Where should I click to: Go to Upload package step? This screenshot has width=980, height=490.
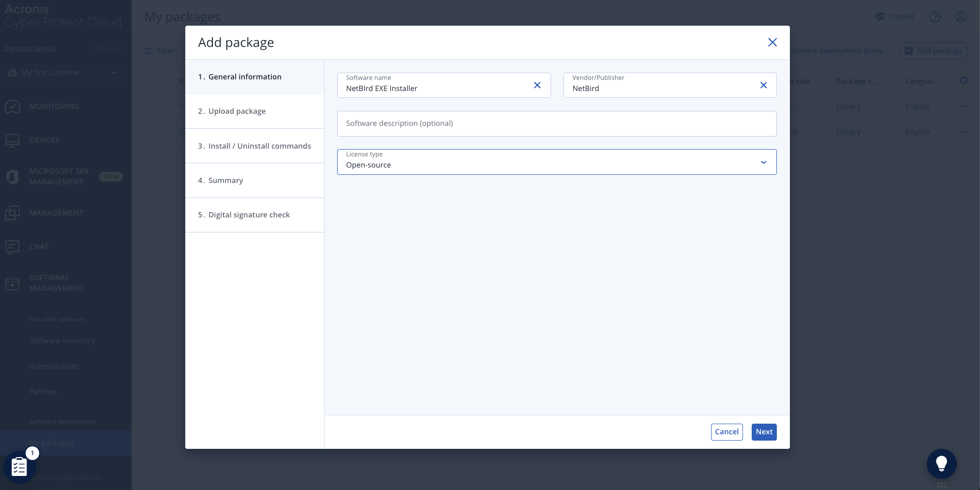click(x=237, y=111)
